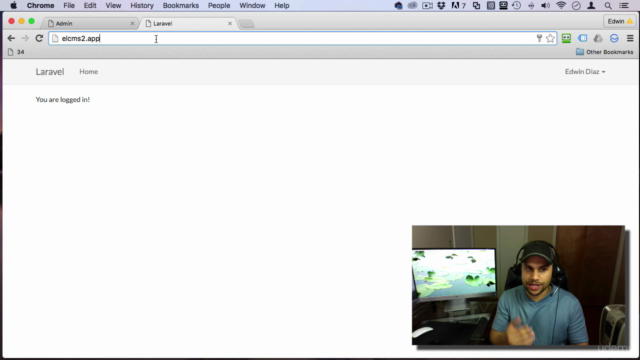Click the Laravel brand link
The height and width of the screenshot is (360, 640).
coord(50,72)
